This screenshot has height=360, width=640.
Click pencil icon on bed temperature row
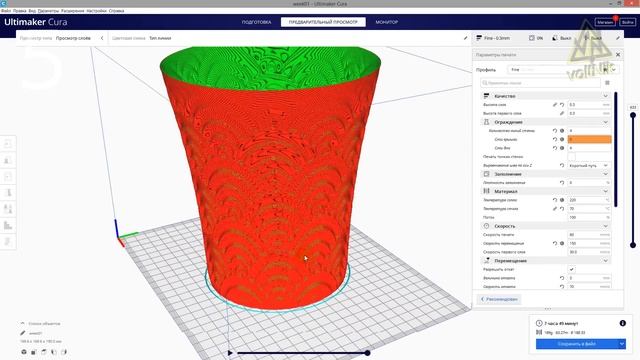[555, 209]
